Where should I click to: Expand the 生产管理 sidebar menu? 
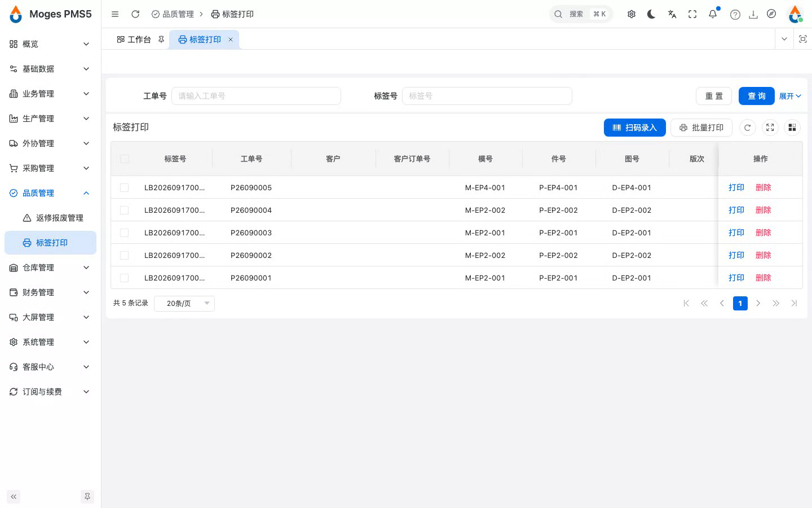click(50, 119)
